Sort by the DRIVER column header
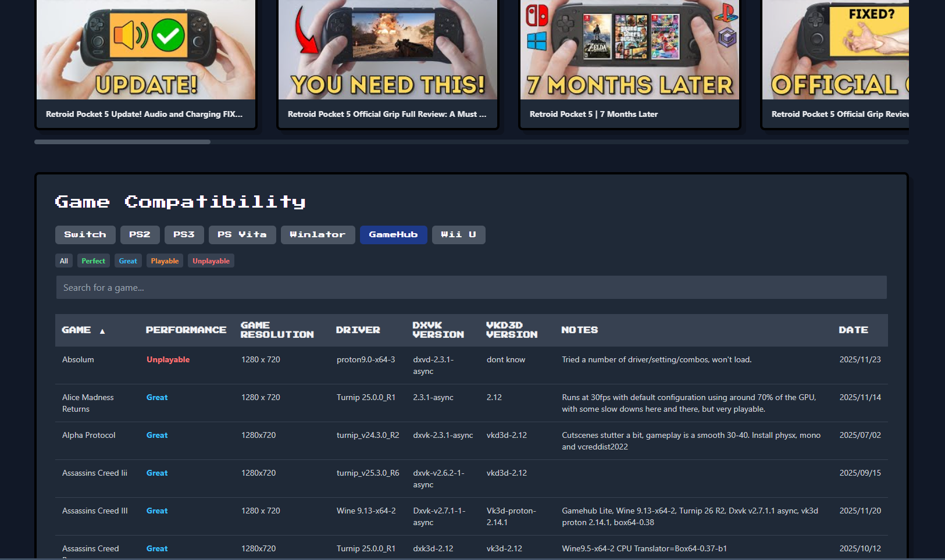 tap(358, 330)
